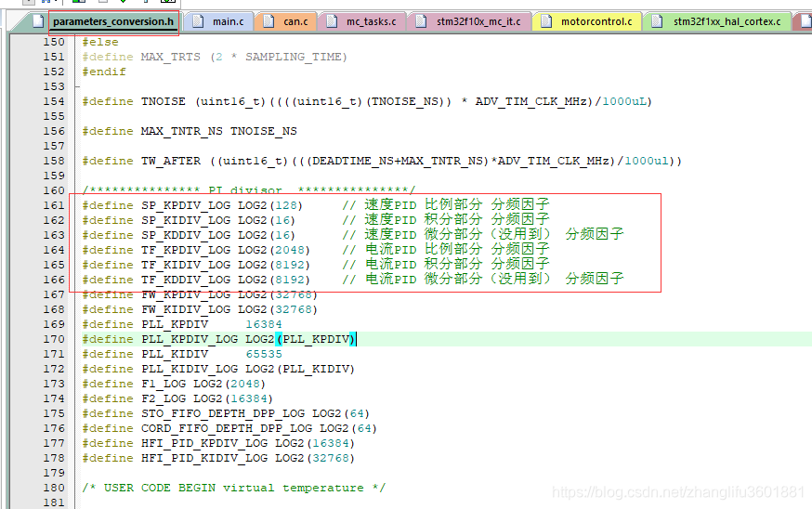Image resolution: width=812 pixels, height=509 pixels.
Task: Click "PLL_KPDIV_LOG" on the highlighted line
Action: [x=190, y=339]
